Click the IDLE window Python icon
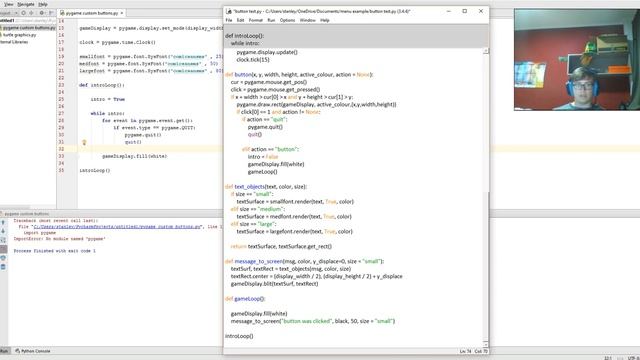Screen dimensions: 640x360 (x=229, y=11)
